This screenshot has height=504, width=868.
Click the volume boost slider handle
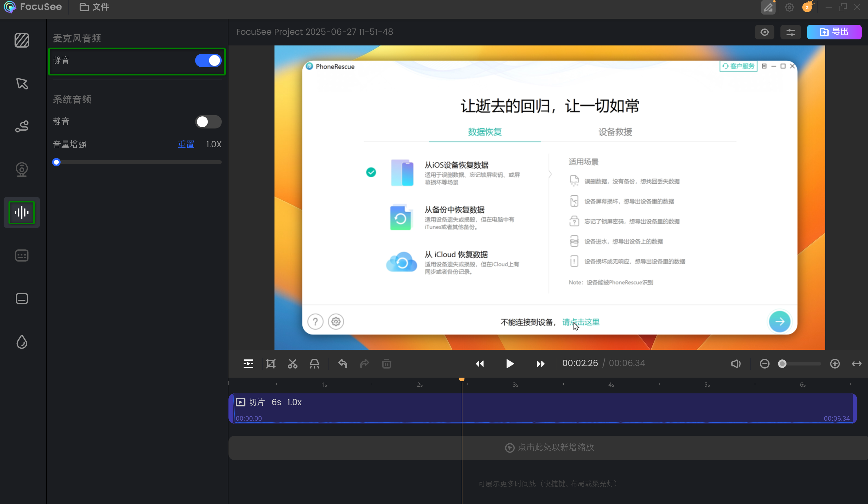[x=56, y=162]
